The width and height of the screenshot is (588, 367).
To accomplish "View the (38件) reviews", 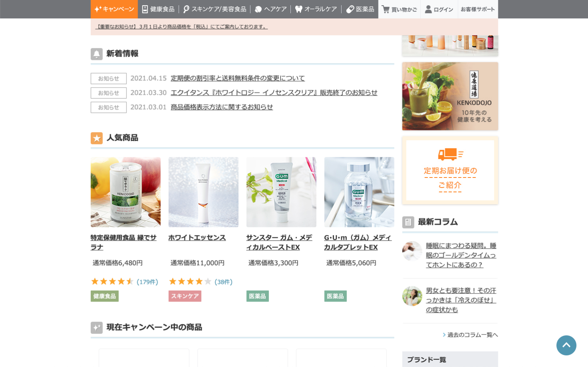I will (x=223, y=282).
